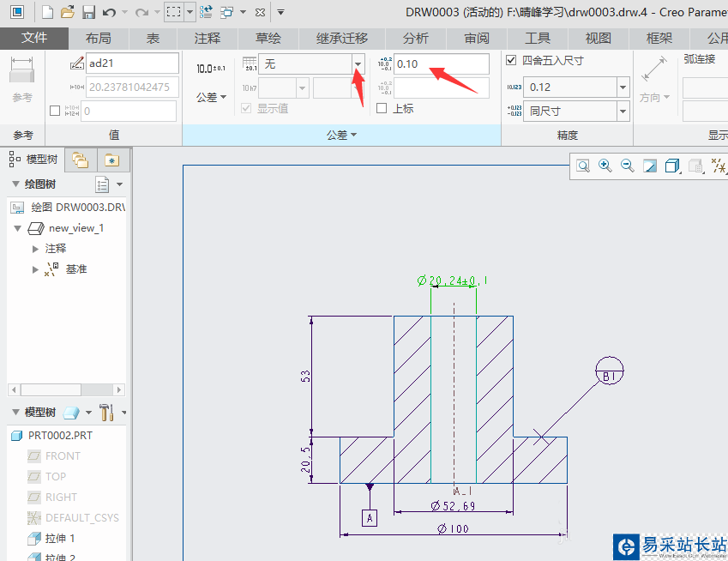Open the tolerance type dropdown showing 无
The height and width of the screenshot is (561, 728).
click(x=358, y=64)
